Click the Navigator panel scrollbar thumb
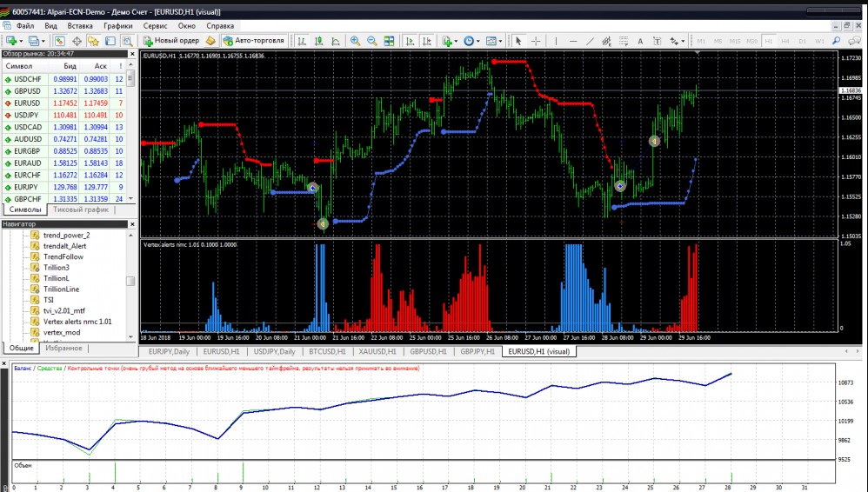The height and width of the screenshot is (492, 868). [130, 282]
